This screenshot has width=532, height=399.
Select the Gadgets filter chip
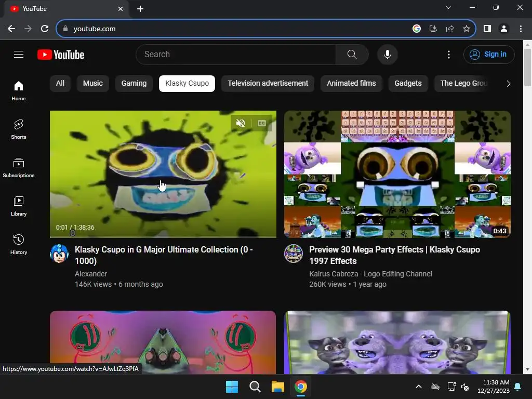[x=408, y=84]
